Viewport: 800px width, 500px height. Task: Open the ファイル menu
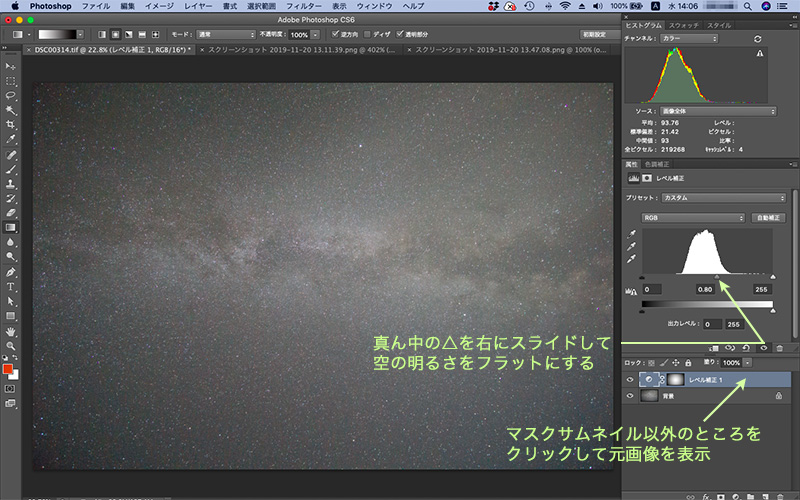96,6
